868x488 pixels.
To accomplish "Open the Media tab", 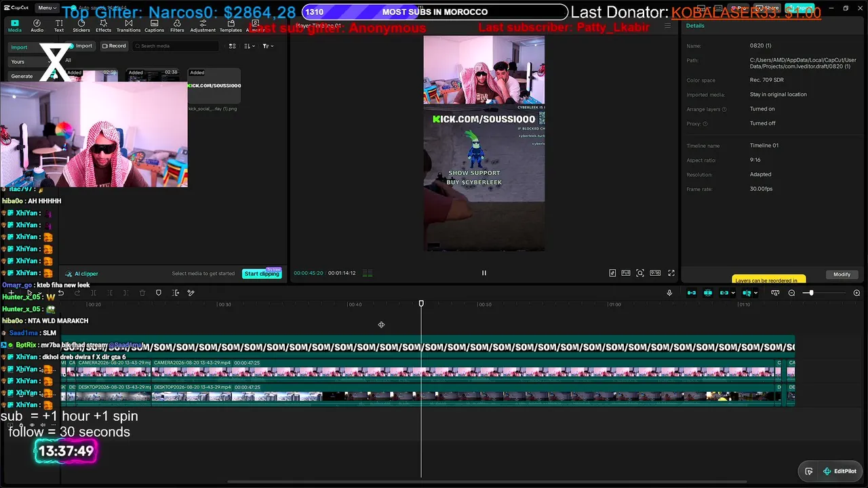I will coord(14,26).
